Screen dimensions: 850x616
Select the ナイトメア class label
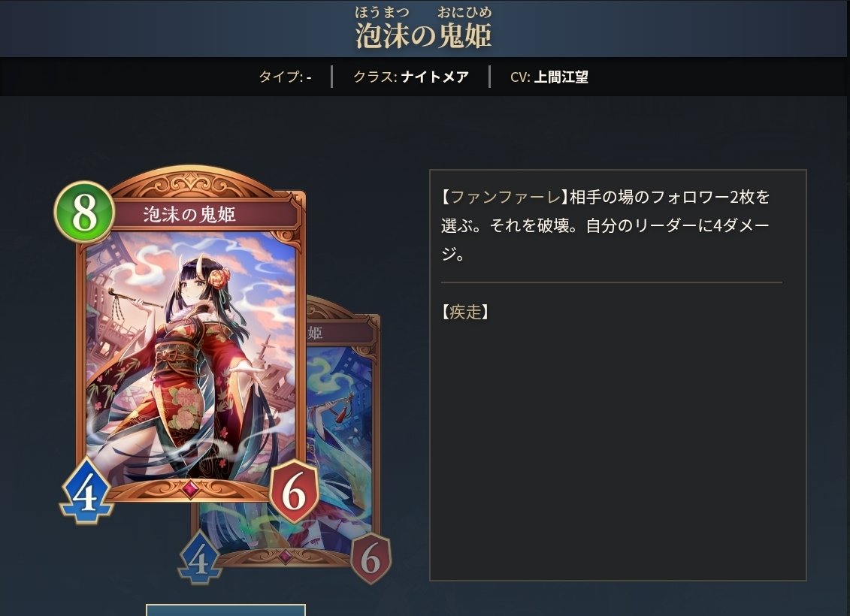(x=434, y=77)
